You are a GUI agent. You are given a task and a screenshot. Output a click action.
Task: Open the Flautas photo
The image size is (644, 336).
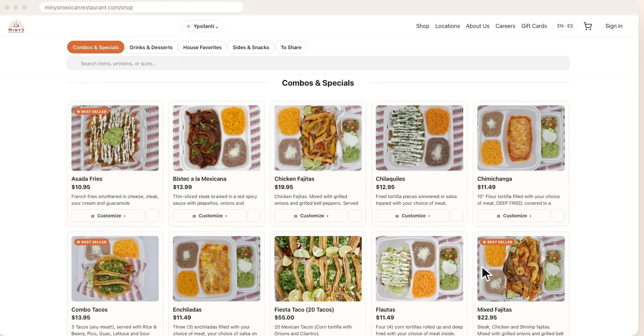coord(420,269)
